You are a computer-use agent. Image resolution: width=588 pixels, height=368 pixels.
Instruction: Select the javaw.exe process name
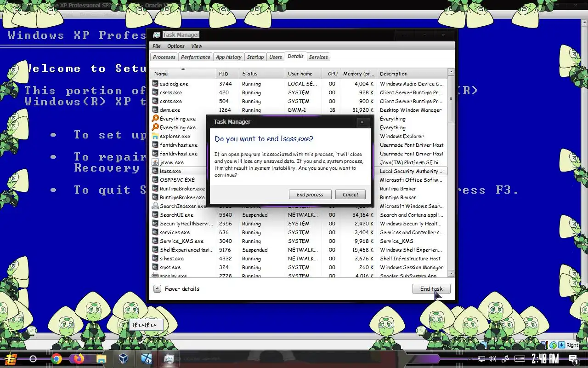tap(171, 162)
